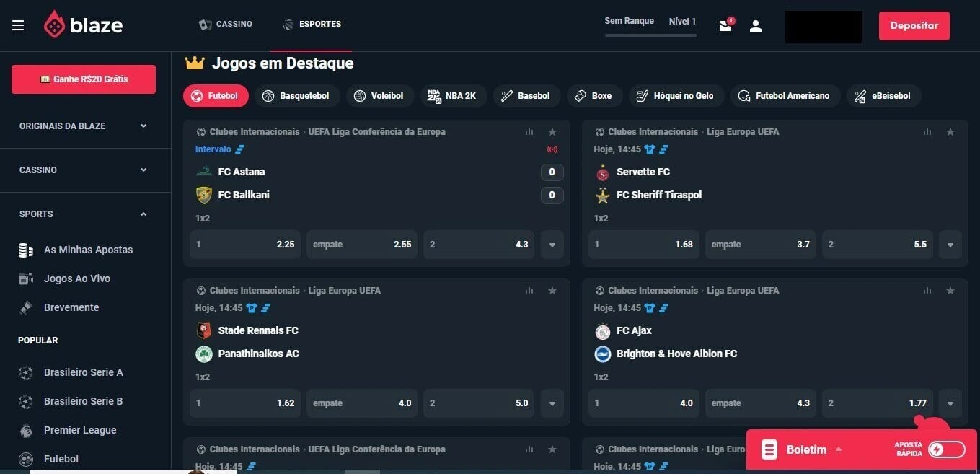Click statistics icon for FC Astana match
Screen dimensions: 980x474
(x=529, y=131)
